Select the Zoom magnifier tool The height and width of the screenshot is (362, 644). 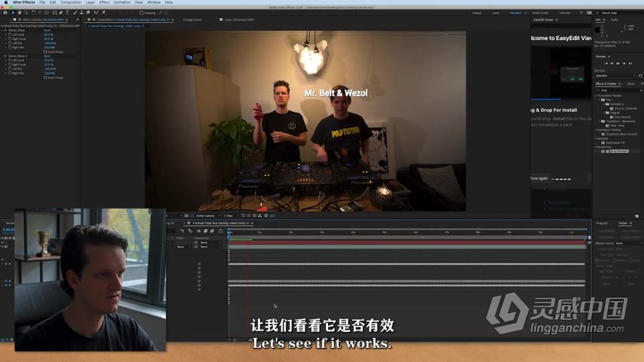click(25, 13)
